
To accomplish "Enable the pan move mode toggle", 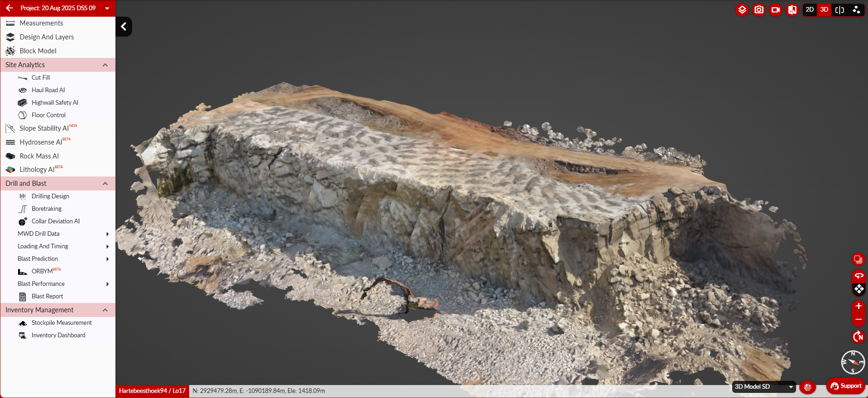I will tap(859, 289).
